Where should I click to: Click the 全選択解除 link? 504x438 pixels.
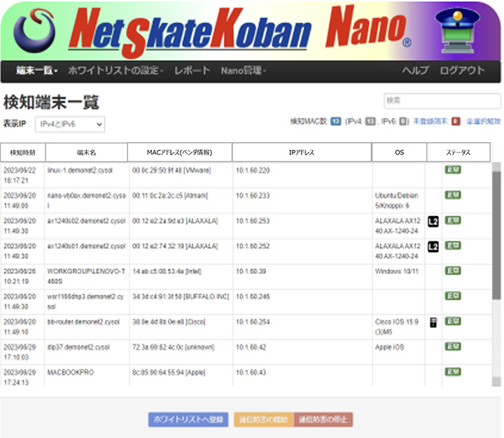[x=484, y=122]
